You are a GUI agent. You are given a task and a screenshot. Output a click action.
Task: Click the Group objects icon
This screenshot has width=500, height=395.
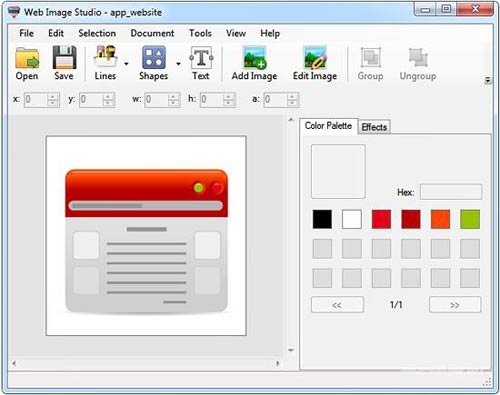371,57
